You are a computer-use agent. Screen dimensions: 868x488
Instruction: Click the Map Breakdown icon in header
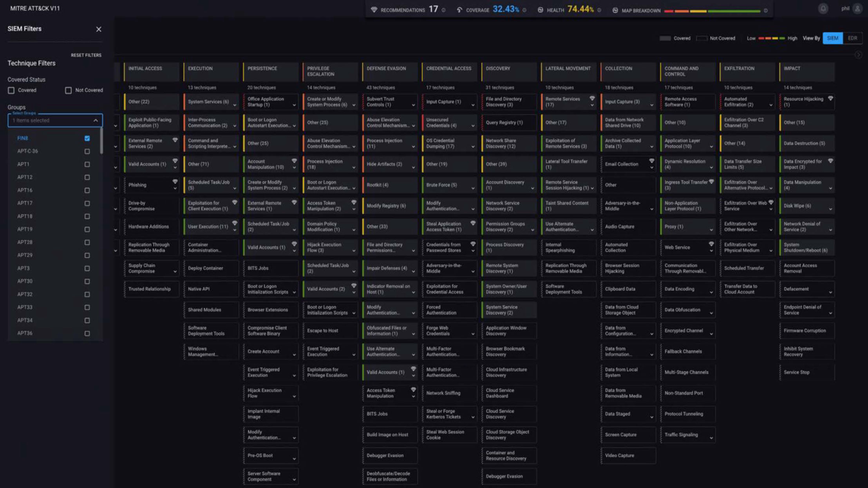point(615,10)
